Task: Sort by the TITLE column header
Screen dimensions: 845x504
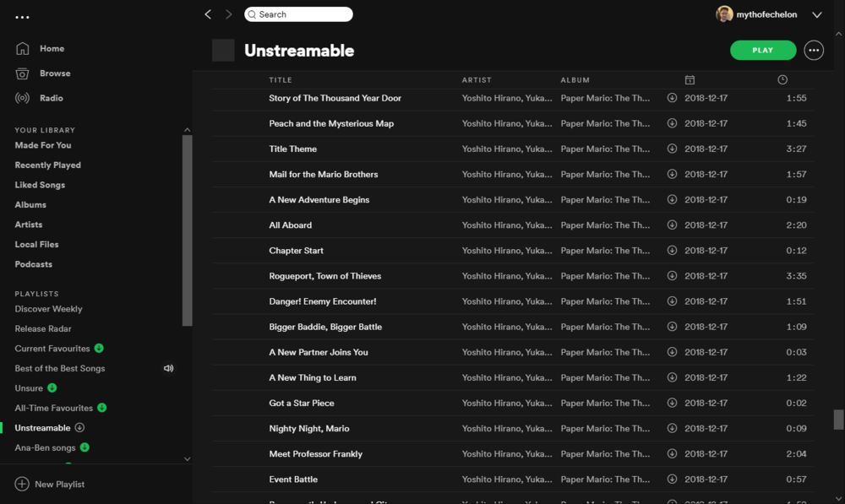Action: (x=281, y=79)
